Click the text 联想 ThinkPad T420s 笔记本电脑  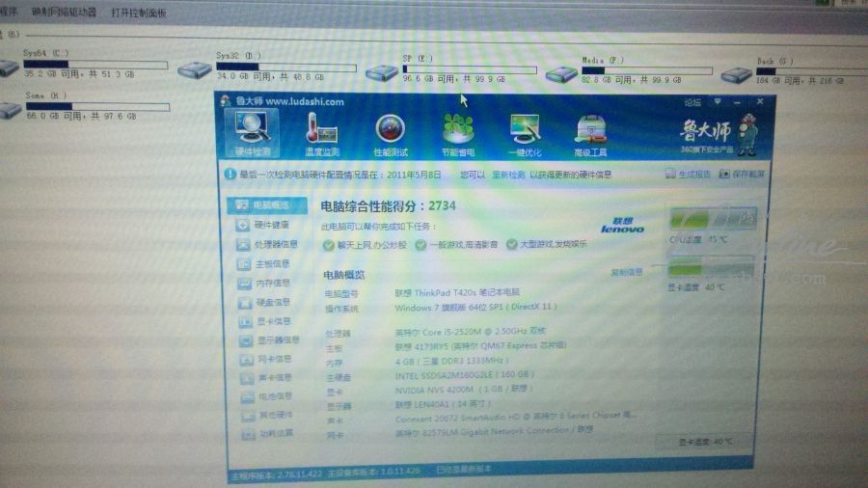click(x=457, y=292)
